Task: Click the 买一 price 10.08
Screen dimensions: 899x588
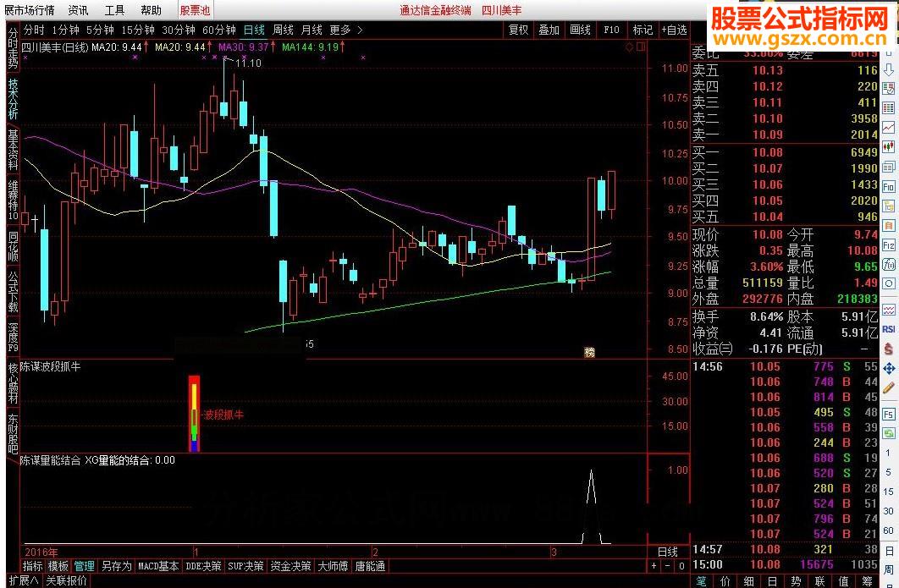Action: pyautogui.click(x=767, y=152)
